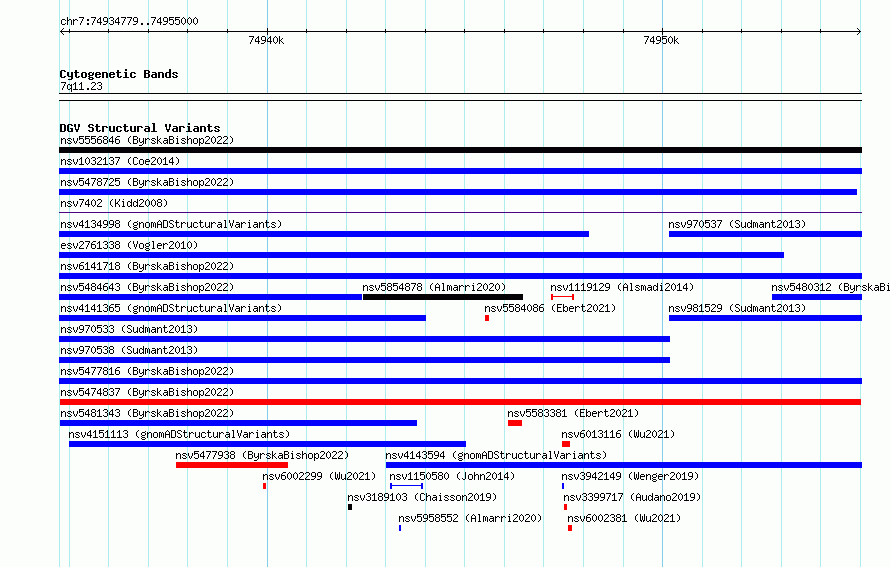Open the nsv970538 (Sudmant2013) label

129,350
